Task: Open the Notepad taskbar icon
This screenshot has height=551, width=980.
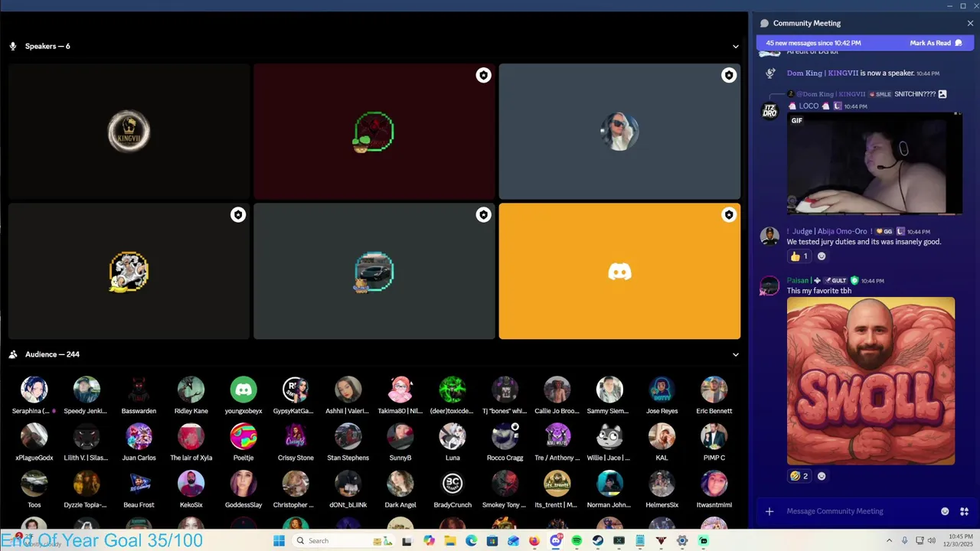Action: pyautogui.click(x=640, y=541)
